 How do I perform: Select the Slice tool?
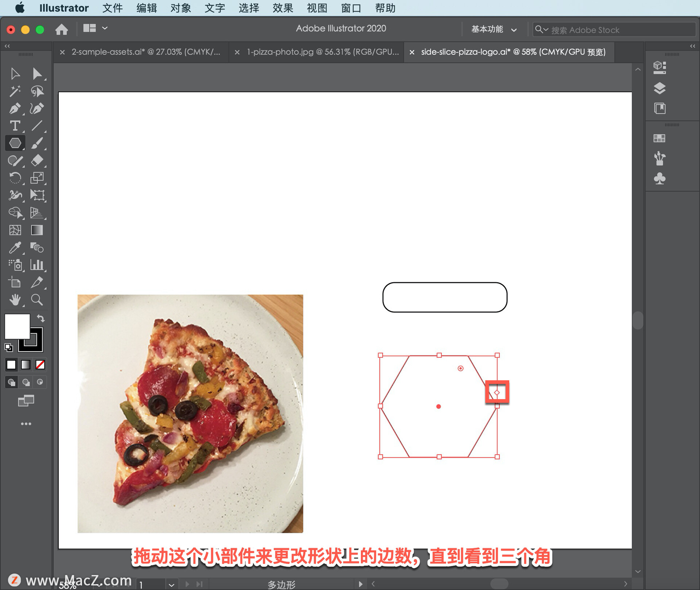37,283
